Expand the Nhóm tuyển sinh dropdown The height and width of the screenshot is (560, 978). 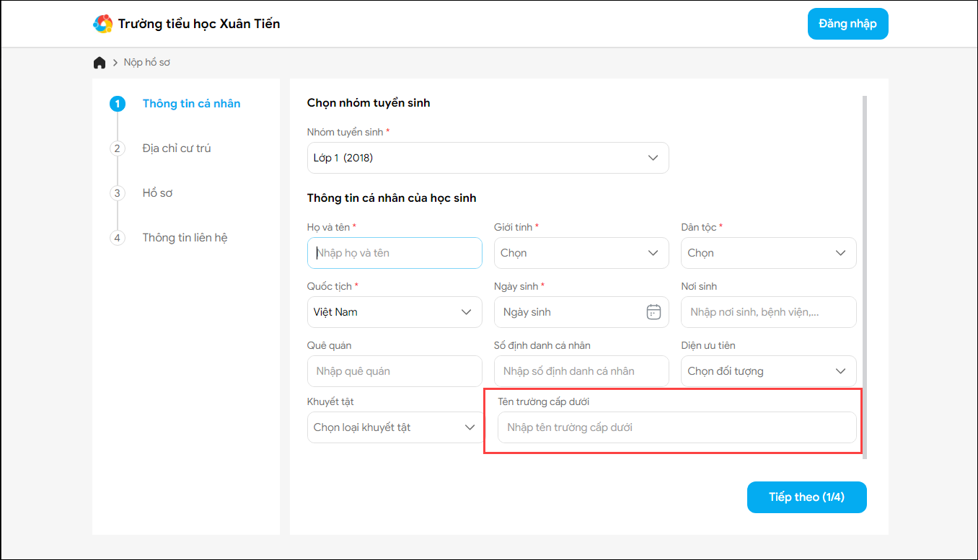coord(488,158)
